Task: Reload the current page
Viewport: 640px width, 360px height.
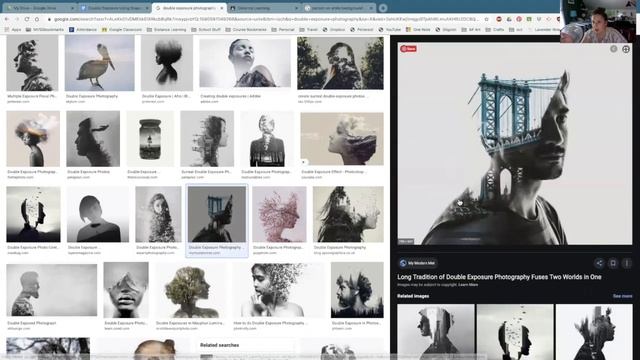Action: [27, 19]
